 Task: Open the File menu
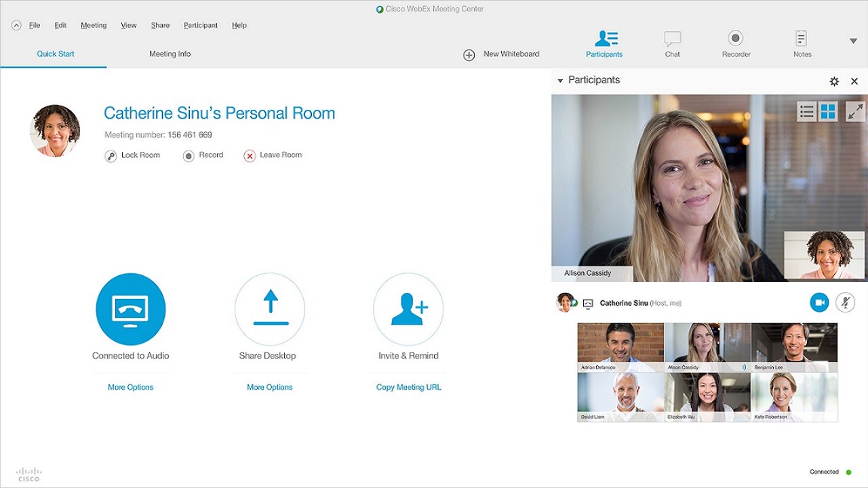pyautogui.click(x=35, y=25)
